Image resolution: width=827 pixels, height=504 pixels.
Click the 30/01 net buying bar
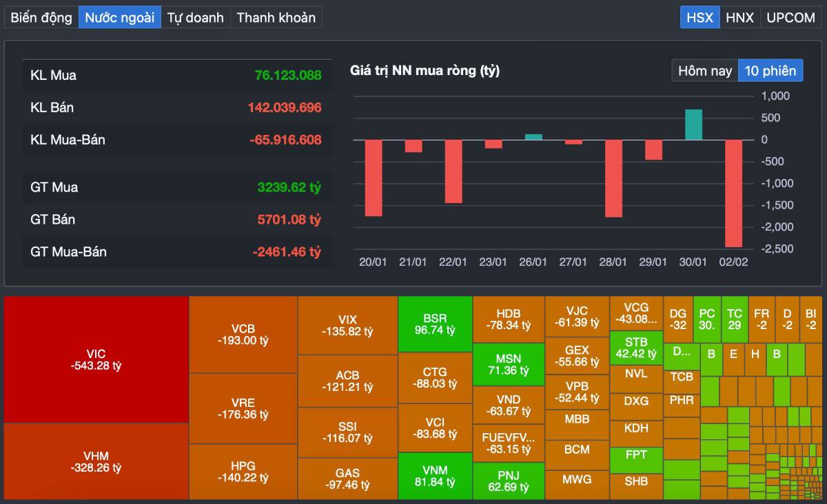tap(693, 125)
